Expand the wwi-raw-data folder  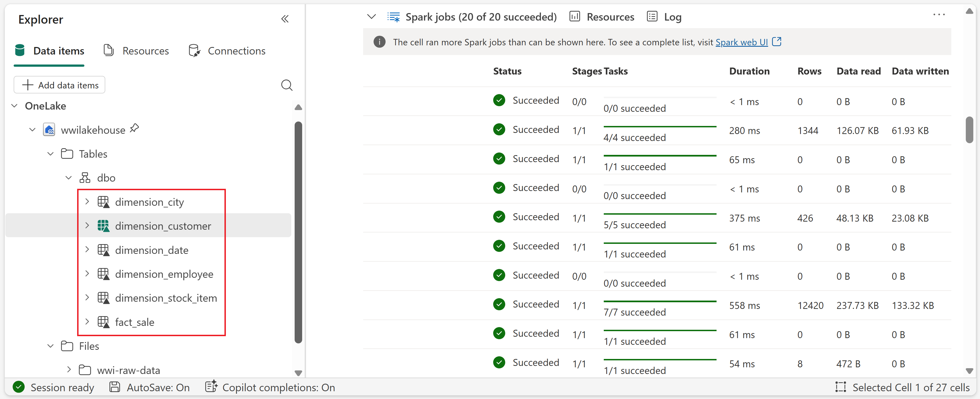coord(69,370)
